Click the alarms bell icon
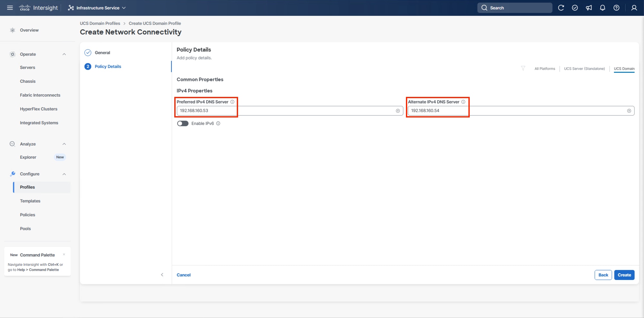This screenshot has height=318, width=644. 602,7
